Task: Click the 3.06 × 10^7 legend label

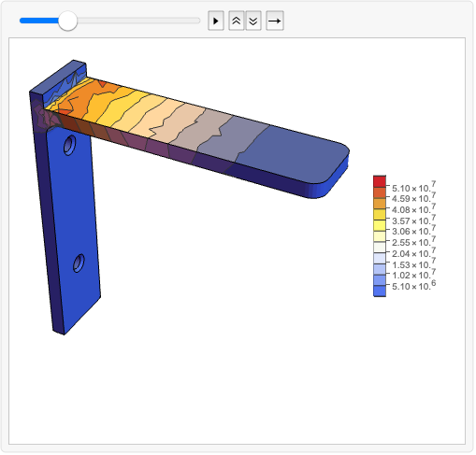Action: (x=413, y=231)
